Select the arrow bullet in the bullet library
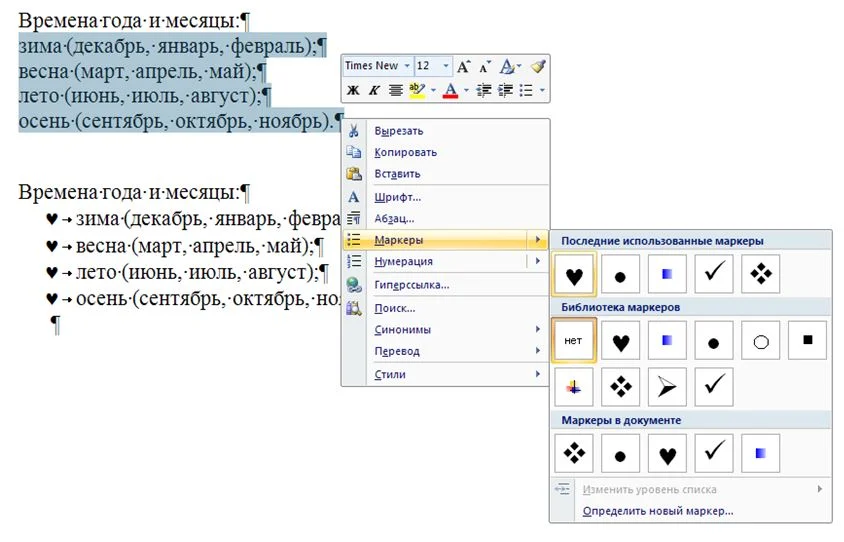Screen dimensions: 844x542 pos(667,386)
